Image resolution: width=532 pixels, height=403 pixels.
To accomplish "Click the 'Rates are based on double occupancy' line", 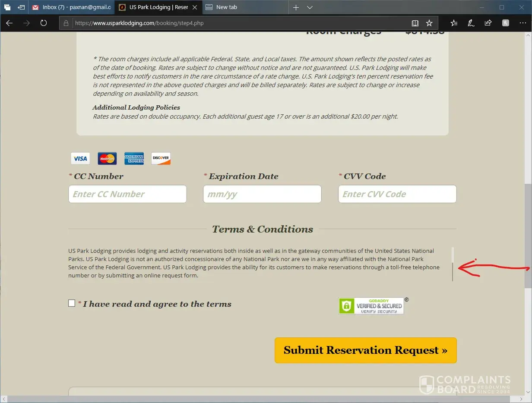I will [x=245, y=116].
